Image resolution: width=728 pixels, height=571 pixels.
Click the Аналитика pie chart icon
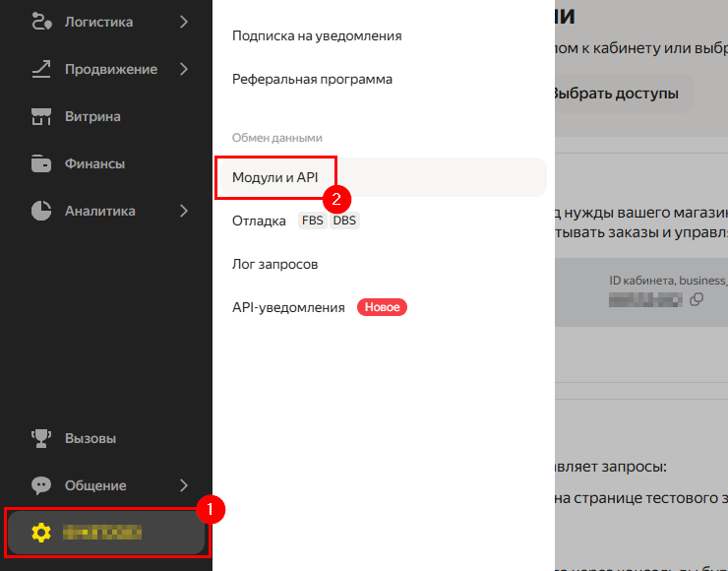(40, 211)
